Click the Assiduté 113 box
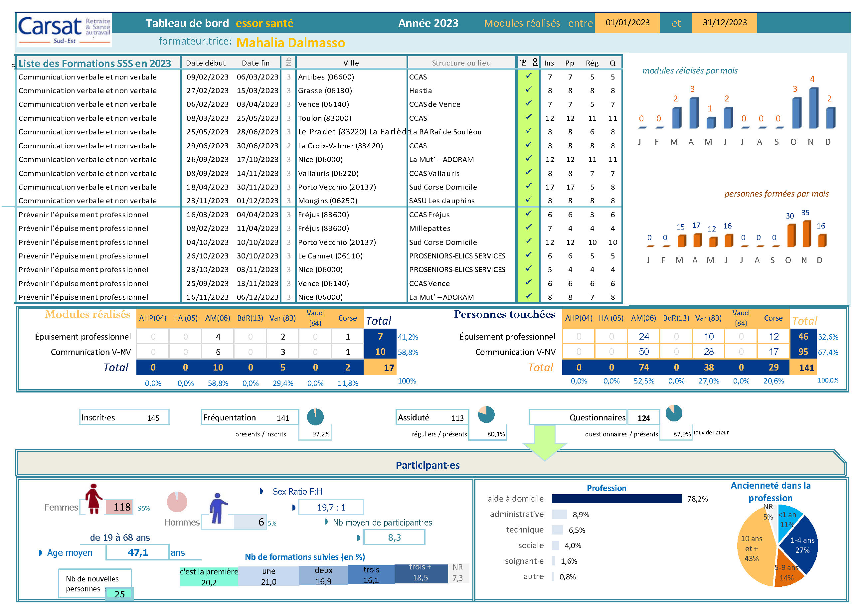856x616 pixels. (432, 417)
